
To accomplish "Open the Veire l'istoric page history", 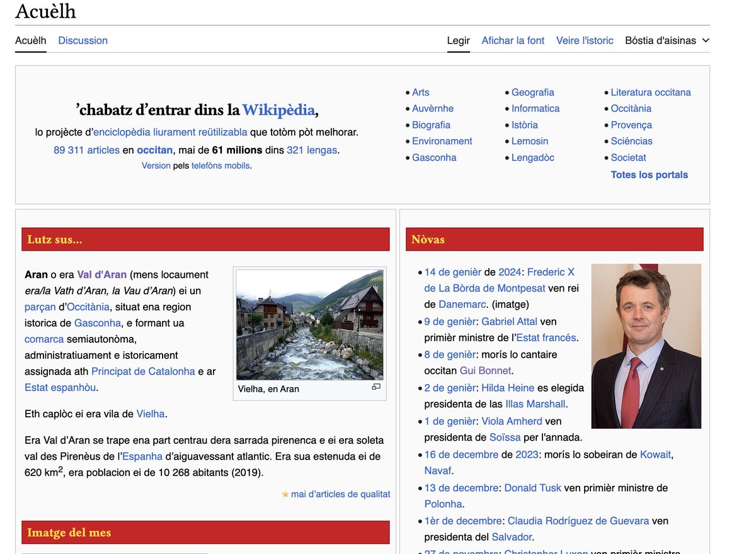I will (585, 40).
